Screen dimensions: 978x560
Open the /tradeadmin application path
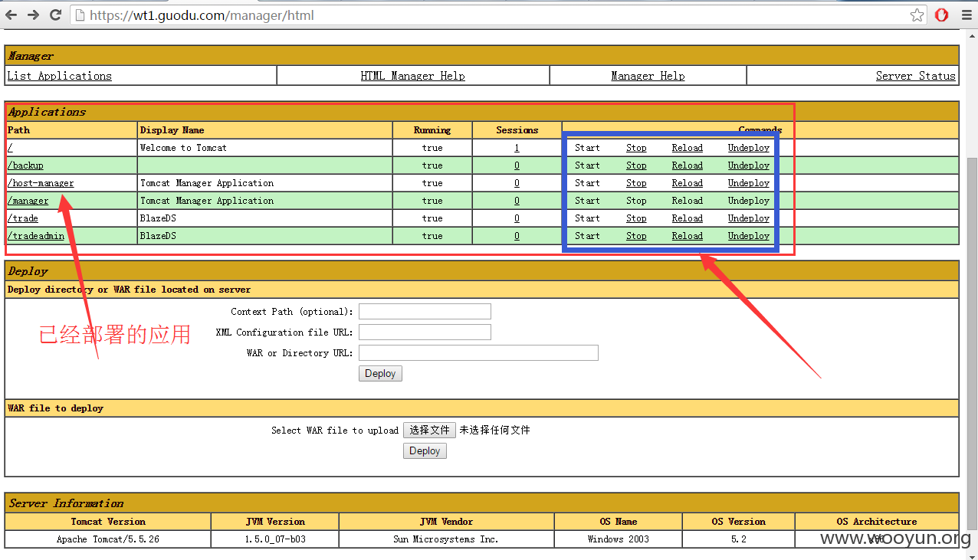tap(35, 236)
